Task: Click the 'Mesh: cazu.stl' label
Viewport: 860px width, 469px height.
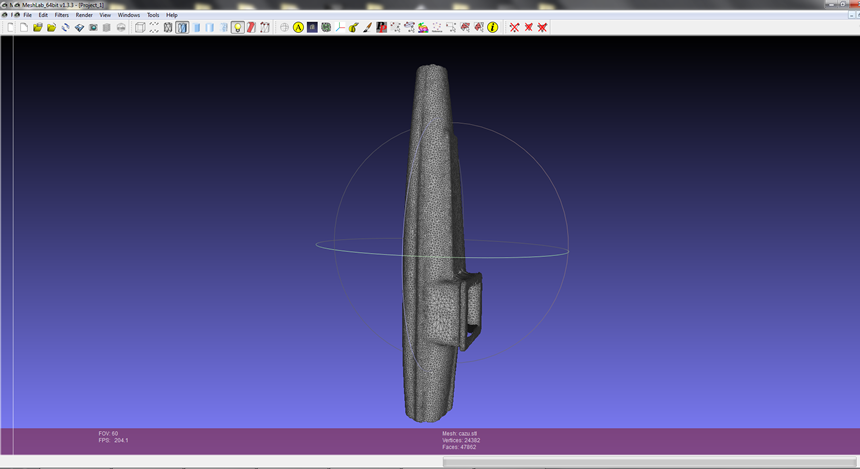Action: point(460,433)
